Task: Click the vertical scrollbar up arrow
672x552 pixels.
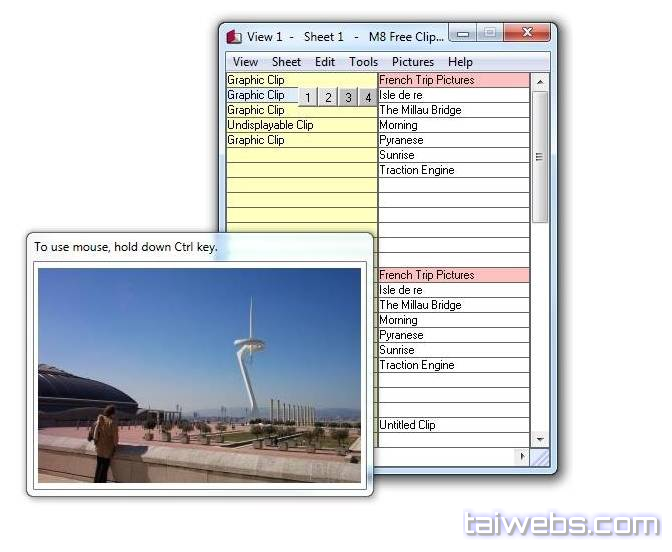Action: click(540, 81)
